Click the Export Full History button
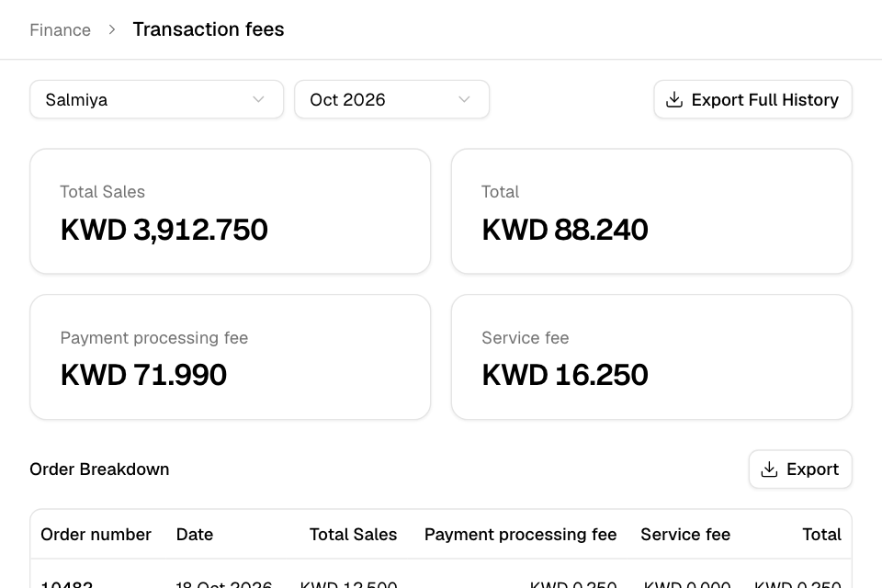882x588 pixels. [752, 99]
